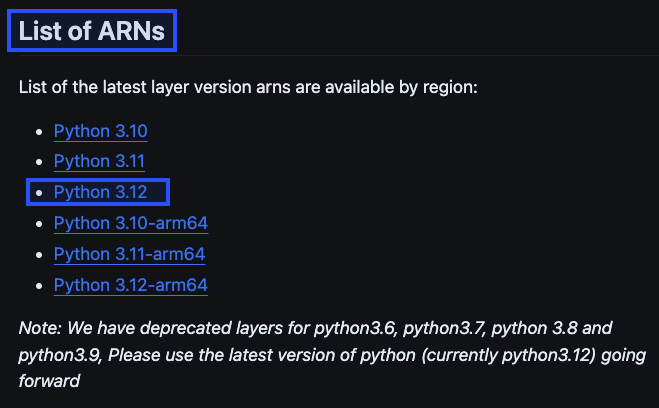Click the "List of ARNs" heading

tap(92, 31)
